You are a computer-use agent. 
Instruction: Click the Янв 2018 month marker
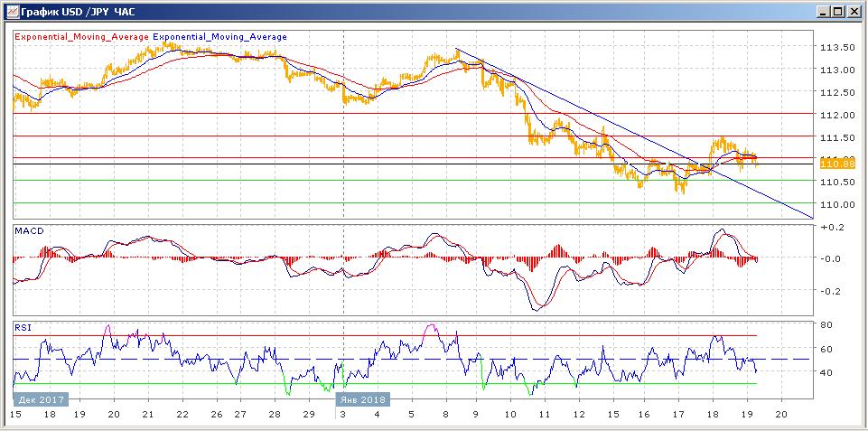[x=360, y=397]
